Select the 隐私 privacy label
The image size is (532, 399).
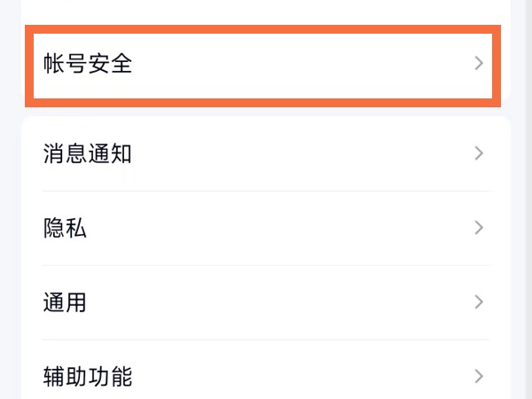[65, 228]
